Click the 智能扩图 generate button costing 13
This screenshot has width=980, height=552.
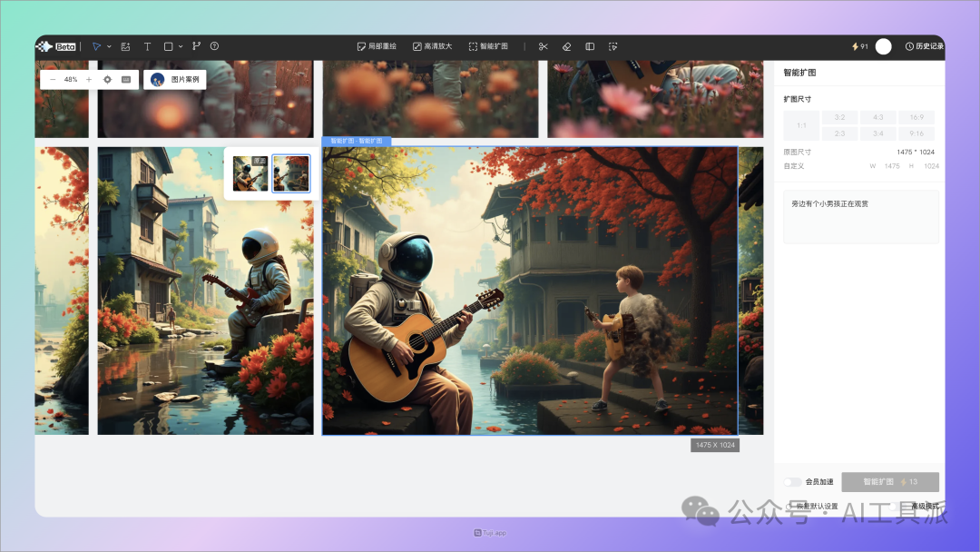tap(890, 482)
